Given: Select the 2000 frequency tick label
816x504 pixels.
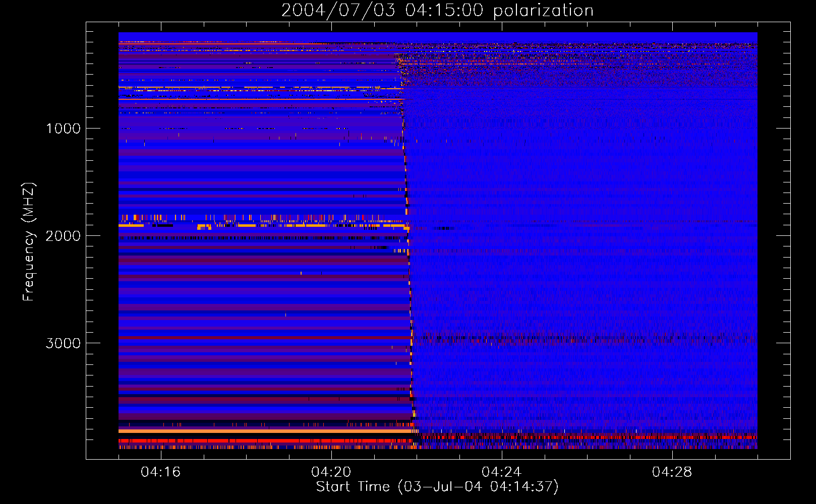Looking at the screenshot, I should click(x=63, y=236).
